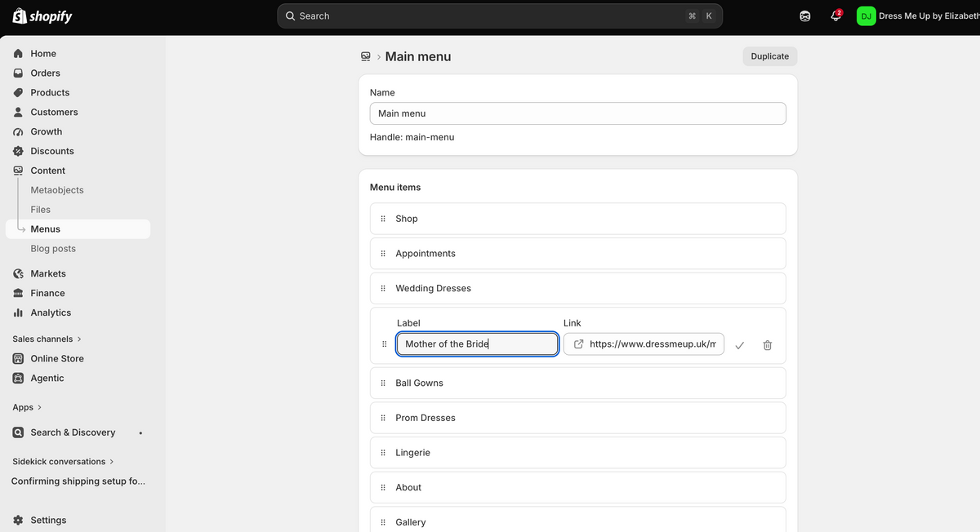Expand the Apps section
The image size is (980, 532).
[x=28, y=407]
